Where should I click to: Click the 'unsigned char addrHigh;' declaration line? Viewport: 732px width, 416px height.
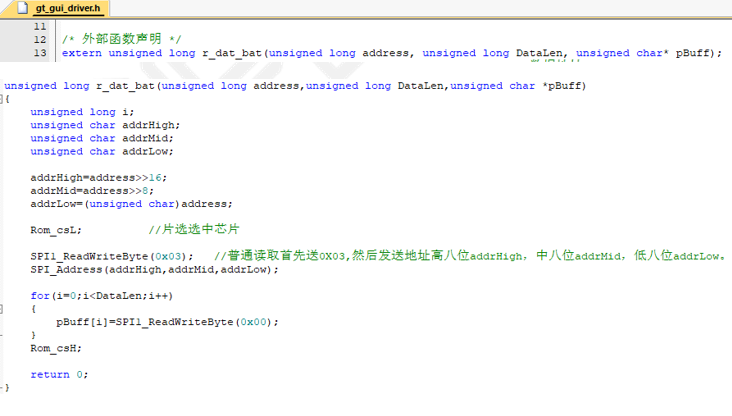[x=105, y=125]
